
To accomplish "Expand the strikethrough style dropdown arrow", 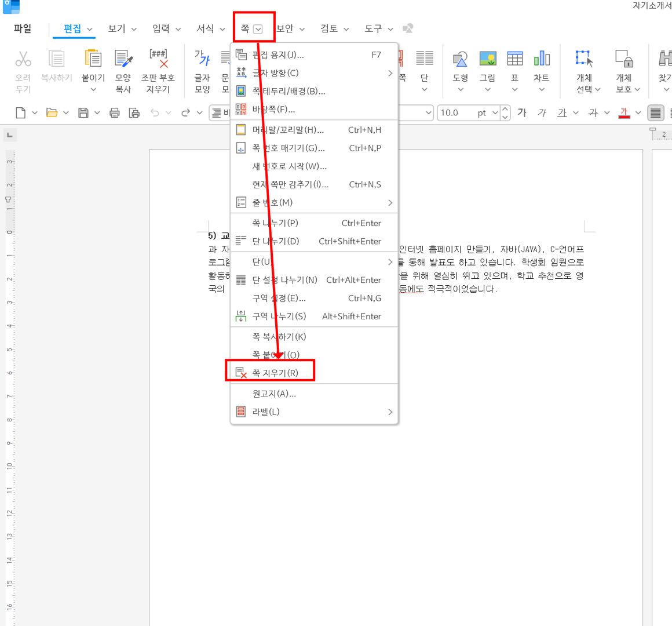I will (607, 113).
